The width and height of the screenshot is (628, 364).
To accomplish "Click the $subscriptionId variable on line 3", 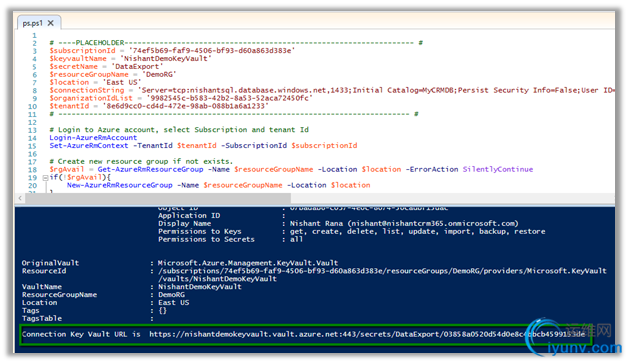I will [x=82, y=51].
